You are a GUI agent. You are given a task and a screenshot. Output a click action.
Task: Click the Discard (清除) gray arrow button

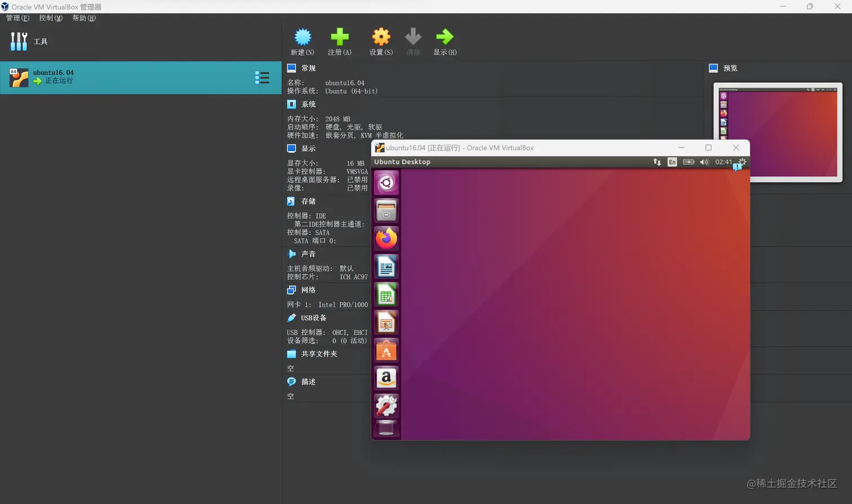[x=413, y=42]
